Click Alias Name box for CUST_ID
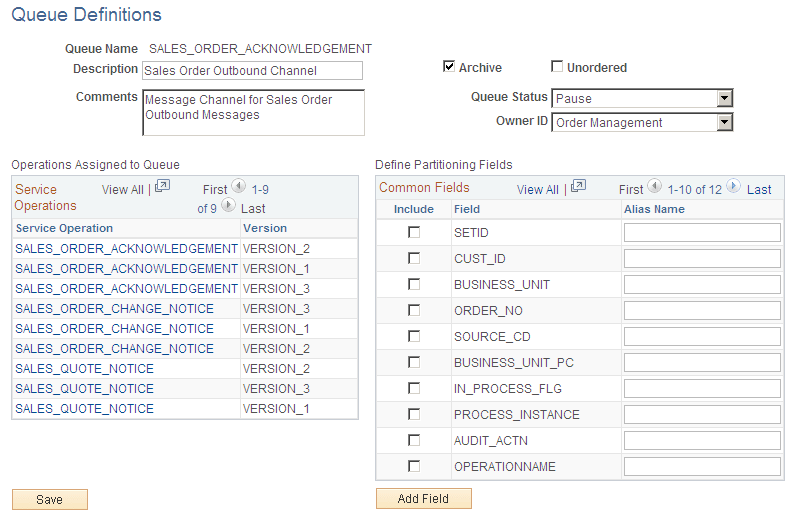 [702, 258]
